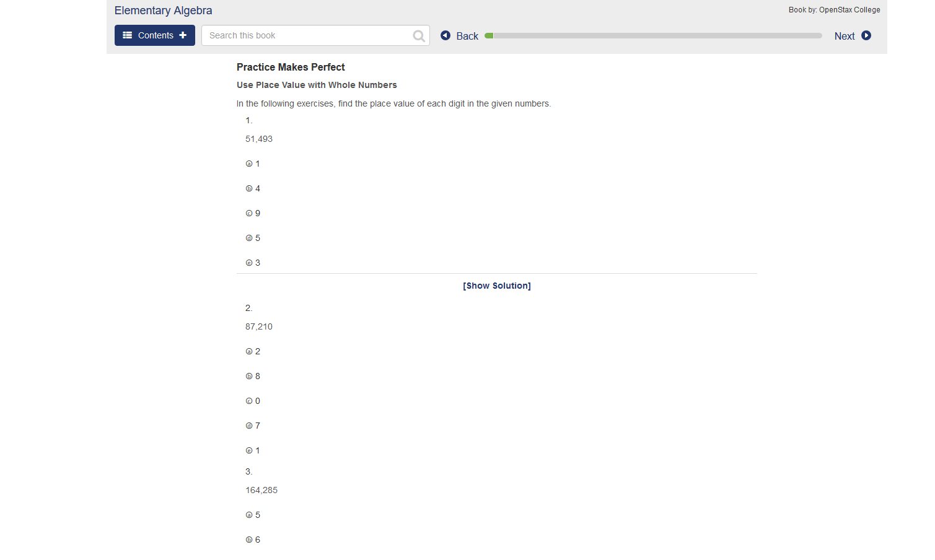Click the magnifying glass search icon
This screenshot has width=935, height=560.
(418, 35)
